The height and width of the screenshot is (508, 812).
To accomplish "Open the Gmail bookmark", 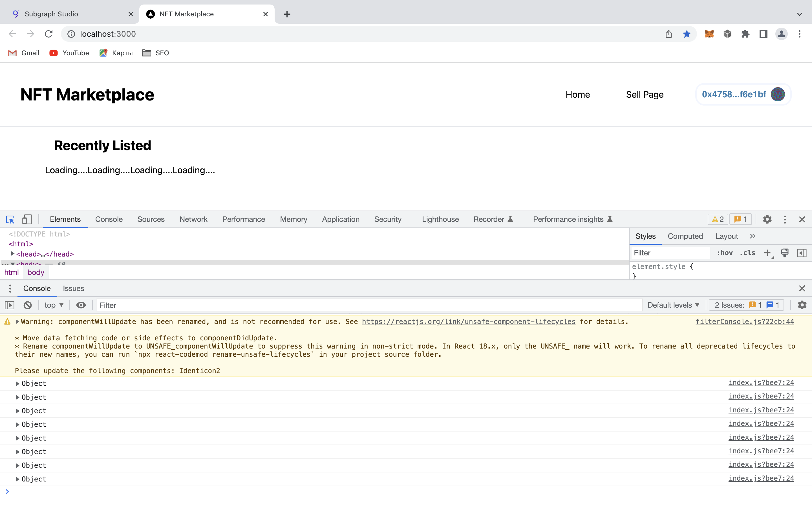I will [24, 53].
